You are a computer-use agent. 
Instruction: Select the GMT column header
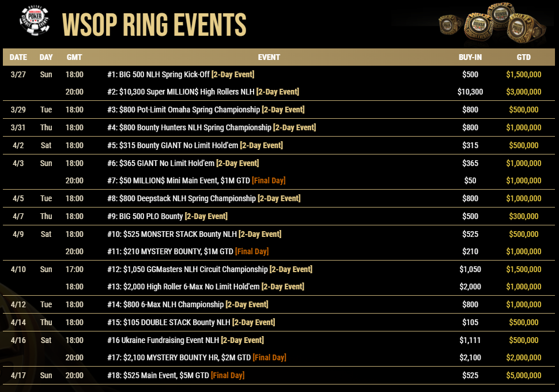[74, 57]
